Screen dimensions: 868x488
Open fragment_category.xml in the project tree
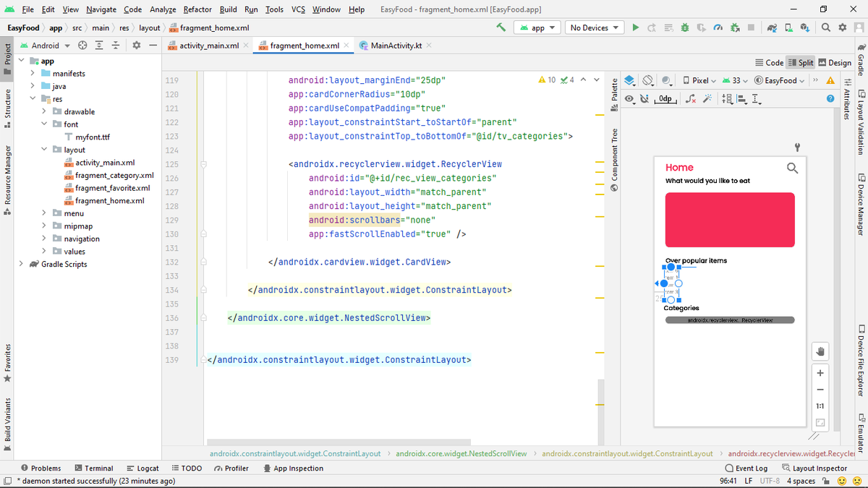point(114,175)
